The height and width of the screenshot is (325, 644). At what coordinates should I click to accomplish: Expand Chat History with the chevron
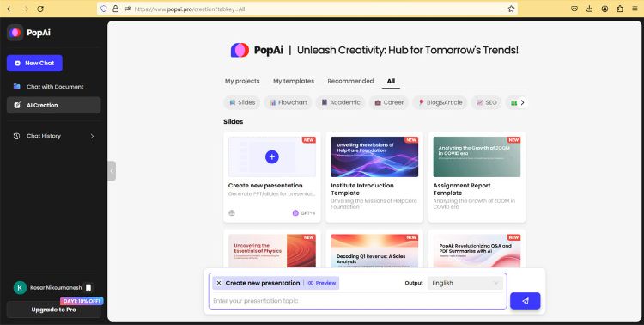click(92, 136)
